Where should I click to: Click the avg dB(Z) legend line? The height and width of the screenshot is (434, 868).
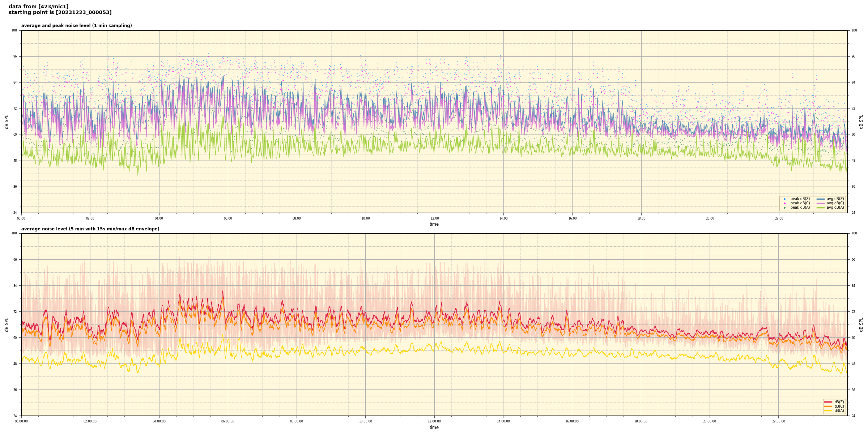pos(821,199)
